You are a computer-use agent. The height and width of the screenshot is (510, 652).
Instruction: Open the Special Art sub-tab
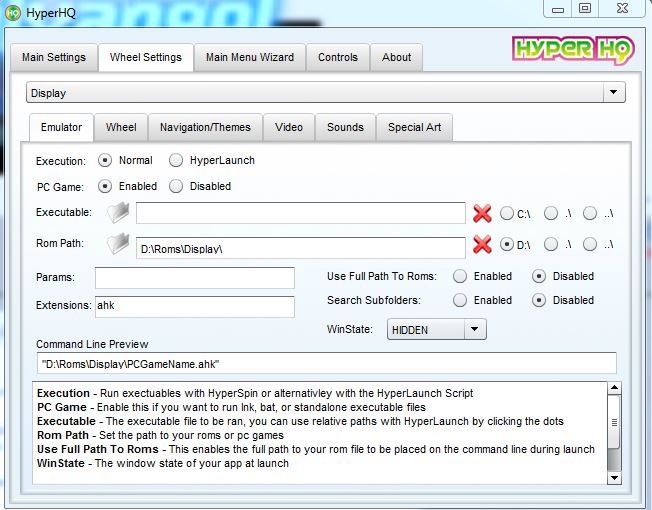tap(415, 127)
